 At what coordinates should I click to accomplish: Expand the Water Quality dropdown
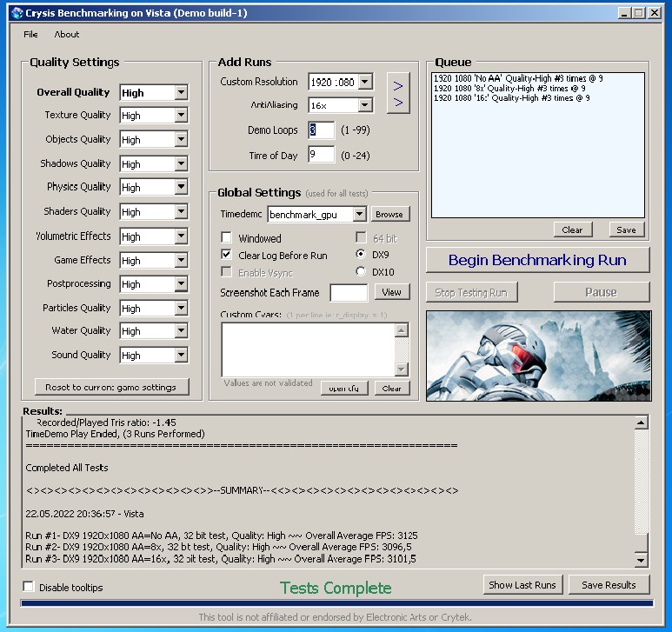pos(182,331)
